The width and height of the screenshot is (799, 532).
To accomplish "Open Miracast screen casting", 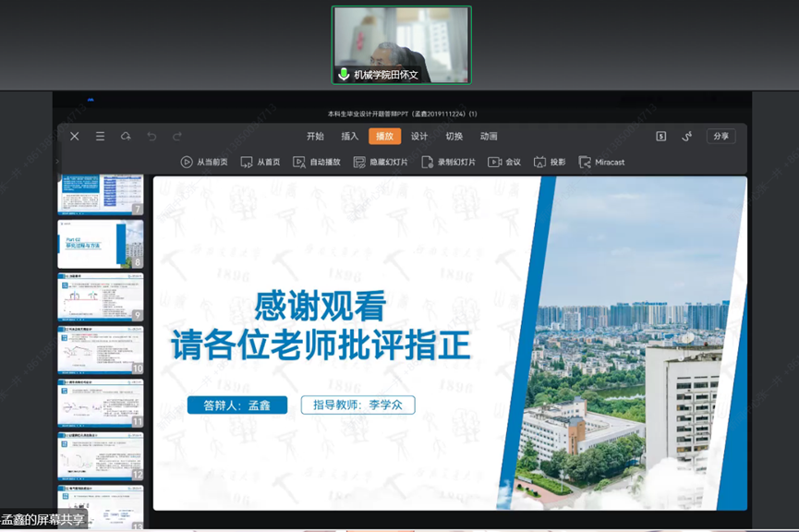I will pyautogui.click(x=601, y=163).
